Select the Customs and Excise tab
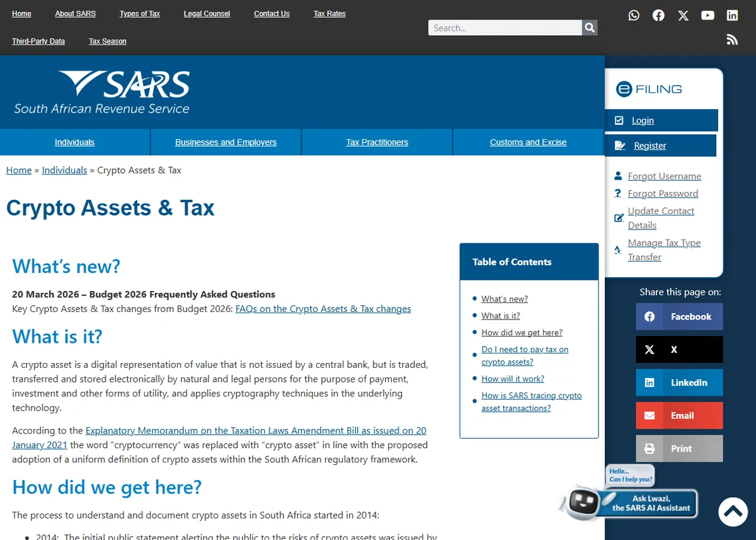The image size is (756, 540). [528, 142]
